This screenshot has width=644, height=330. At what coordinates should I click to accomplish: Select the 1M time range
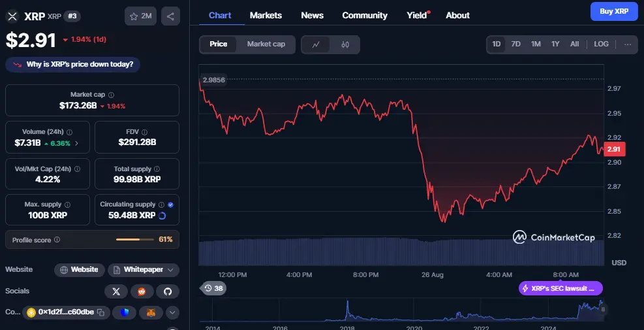536,44
